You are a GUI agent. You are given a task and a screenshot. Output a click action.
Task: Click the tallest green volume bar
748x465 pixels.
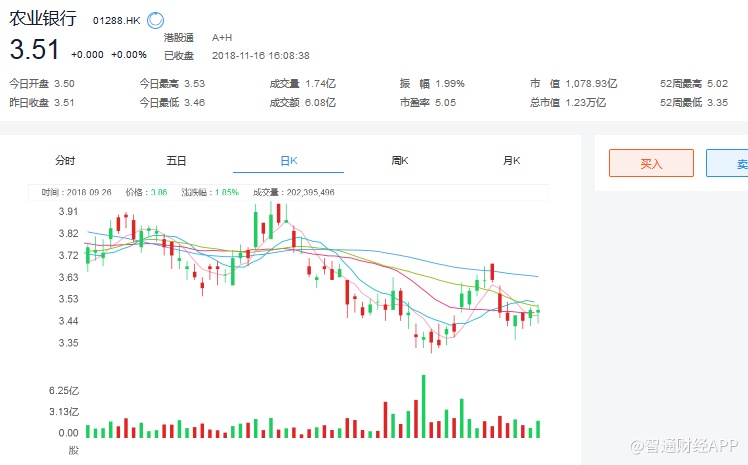click(424, 406)
